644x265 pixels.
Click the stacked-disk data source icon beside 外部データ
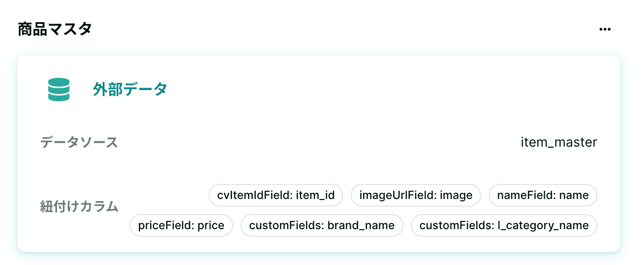tap(59, 90)
